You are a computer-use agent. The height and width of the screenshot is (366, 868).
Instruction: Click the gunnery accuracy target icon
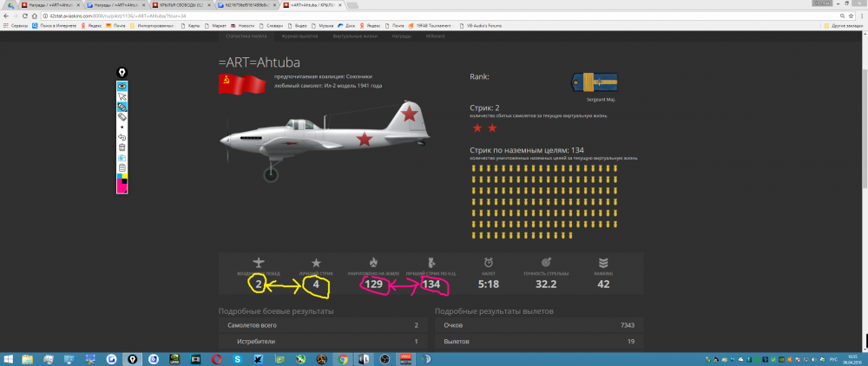click(x=545, y=263)
